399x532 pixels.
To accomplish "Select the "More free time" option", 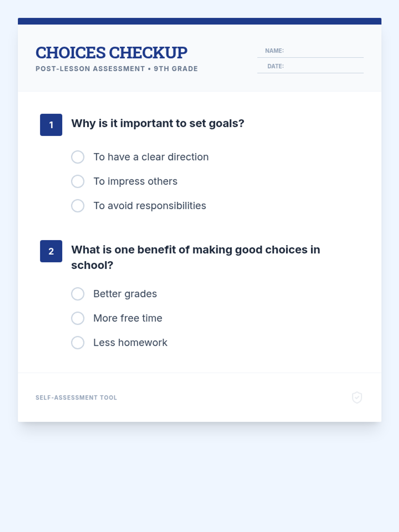I will point(77,318).
